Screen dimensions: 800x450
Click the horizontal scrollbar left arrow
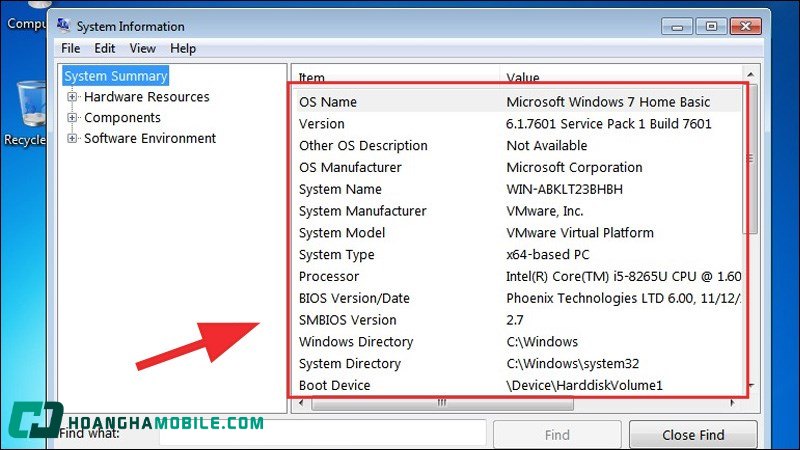coord(301,403)
